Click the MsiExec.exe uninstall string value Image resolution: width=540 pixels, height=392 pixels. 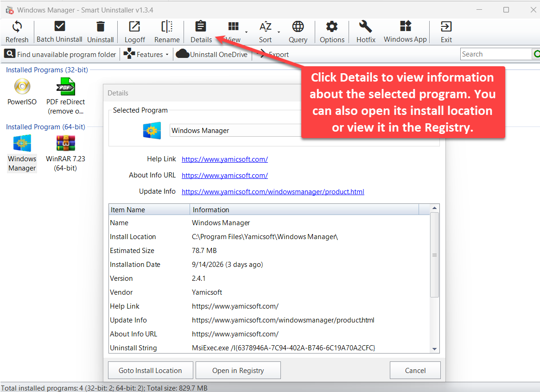(x=283, y=348)
